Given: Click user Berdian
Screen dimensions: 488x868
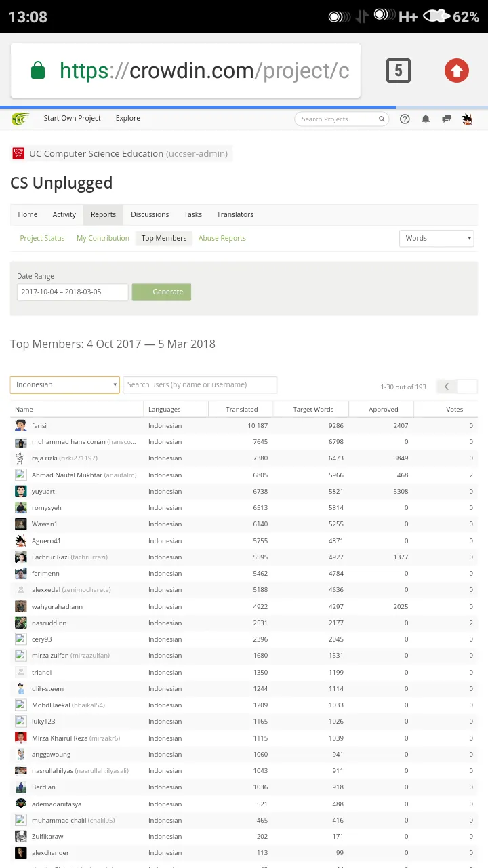Looking at the screenshot, I should (x=43, y=787).
